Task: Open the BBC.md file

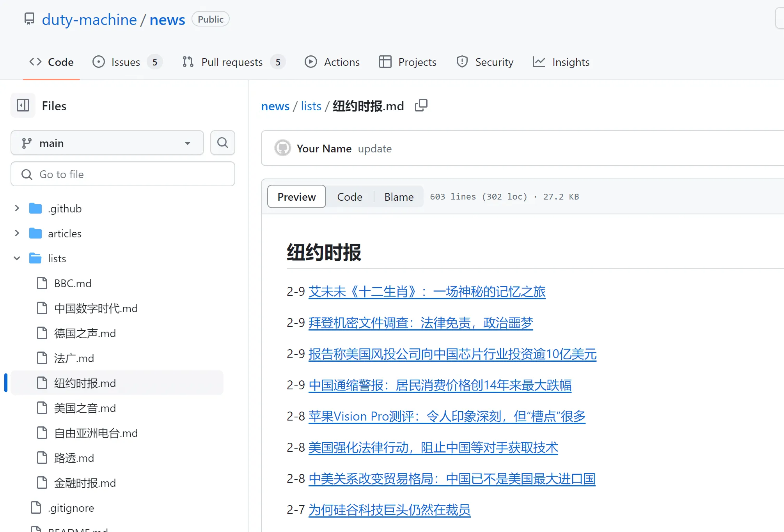Action: pos(73,283)
